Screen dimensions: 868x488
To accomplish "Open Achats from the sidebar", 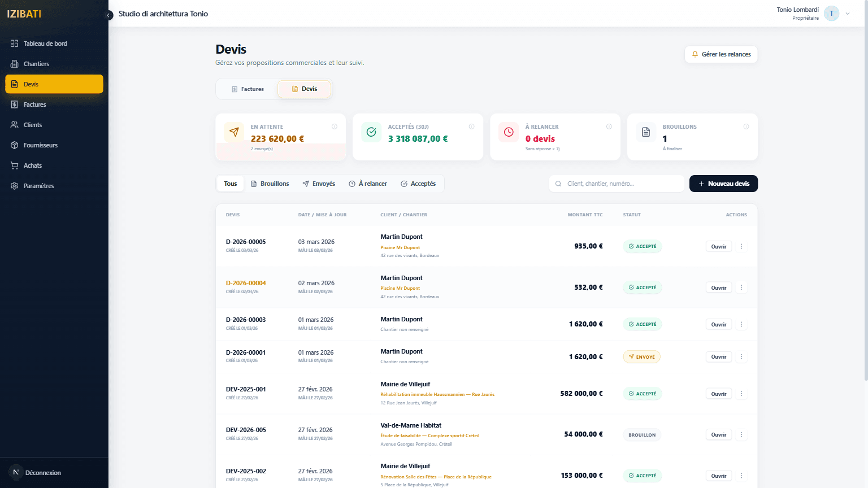I will pos(33,165).
